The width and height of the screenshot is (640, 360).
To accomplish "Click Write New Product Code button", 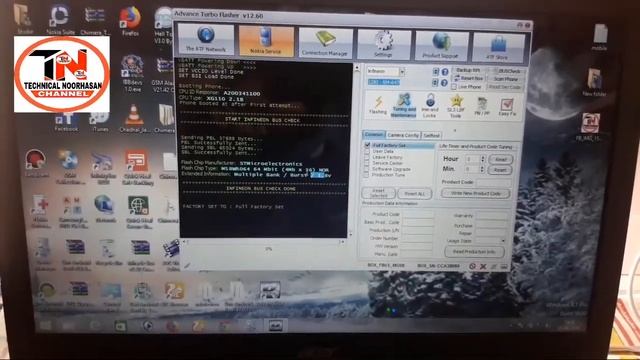I will pos(476,193).
